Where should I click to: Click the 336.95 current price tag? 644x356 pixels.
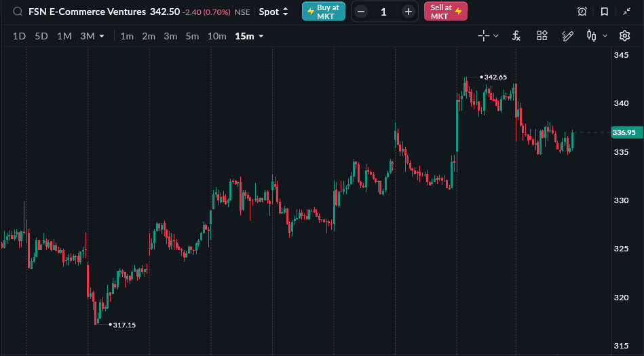[x=626, y=132]
